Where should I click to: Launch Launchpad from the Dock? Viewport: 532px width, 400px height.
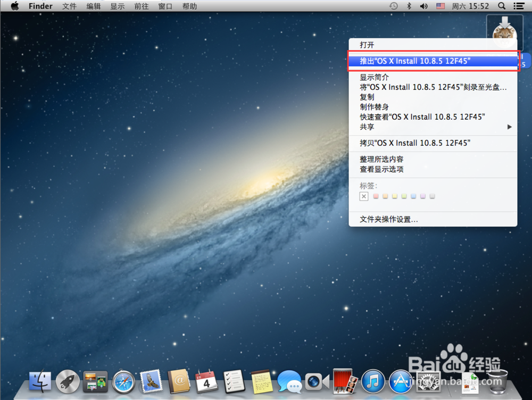pyautogui.click(x=68, y=381)
